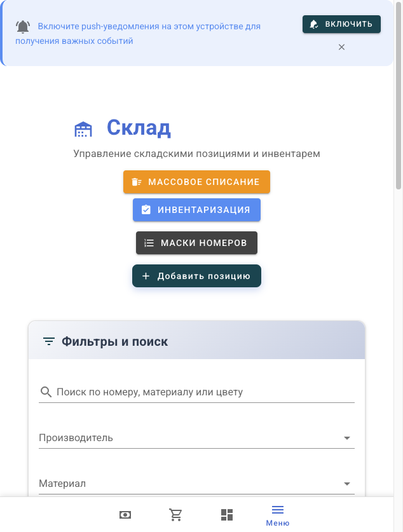This screenshot has height=532, width=403.
Task: Click the search input for номер or материал
Action: [191, 392]
